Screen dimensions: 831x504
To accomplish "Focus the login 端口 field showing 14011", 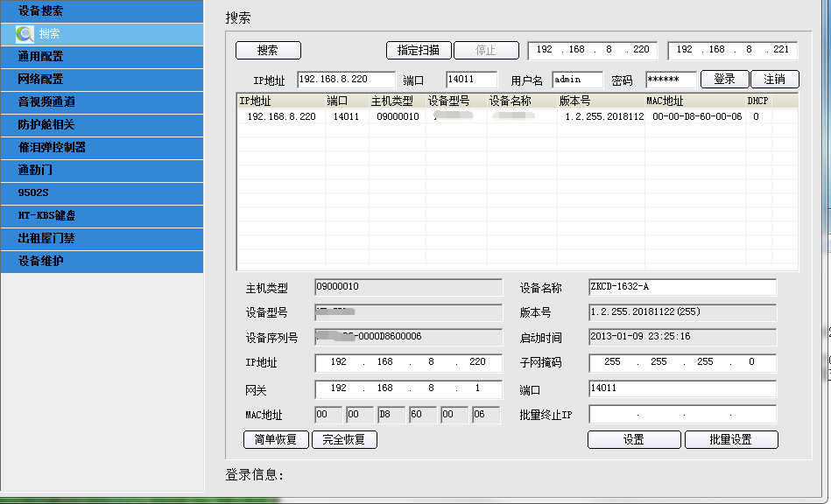I will [472, 80].
